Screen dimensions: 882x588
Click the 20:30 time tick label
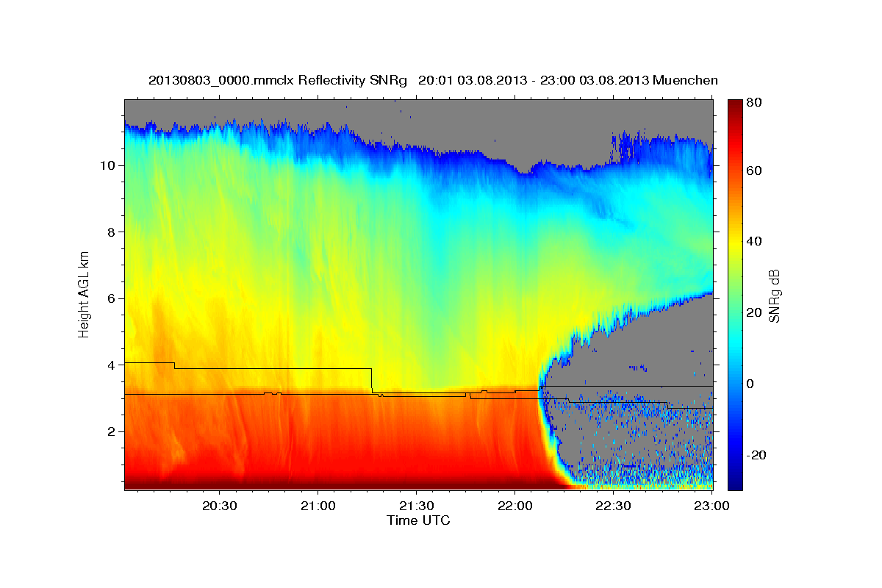point(220,506)
